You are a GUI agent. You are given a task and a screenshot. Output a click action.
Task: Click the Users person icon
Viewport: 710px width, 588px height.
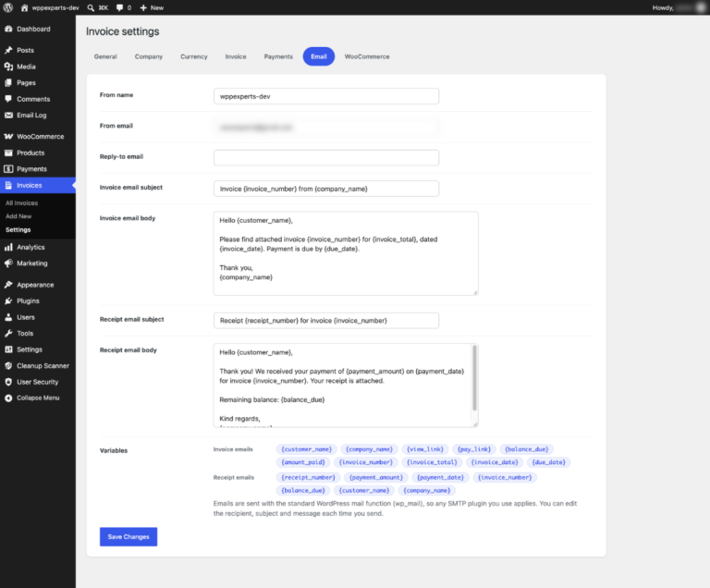tap(8, 317)
